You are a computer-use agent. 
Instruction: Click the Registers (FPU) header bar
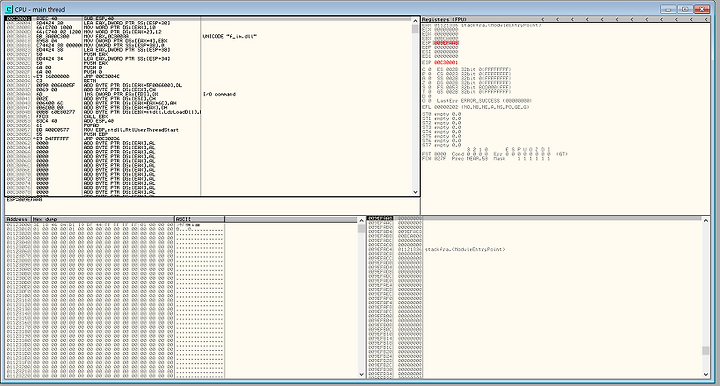566,20
